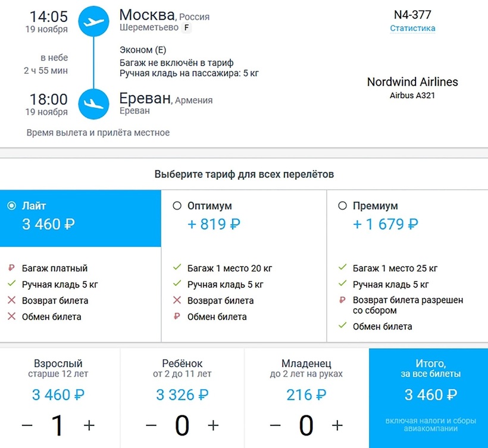This screenshot has width=488, height=448.
Task: Click green check beside Багаж 1 место 25 кг
Action: point(342,268)
